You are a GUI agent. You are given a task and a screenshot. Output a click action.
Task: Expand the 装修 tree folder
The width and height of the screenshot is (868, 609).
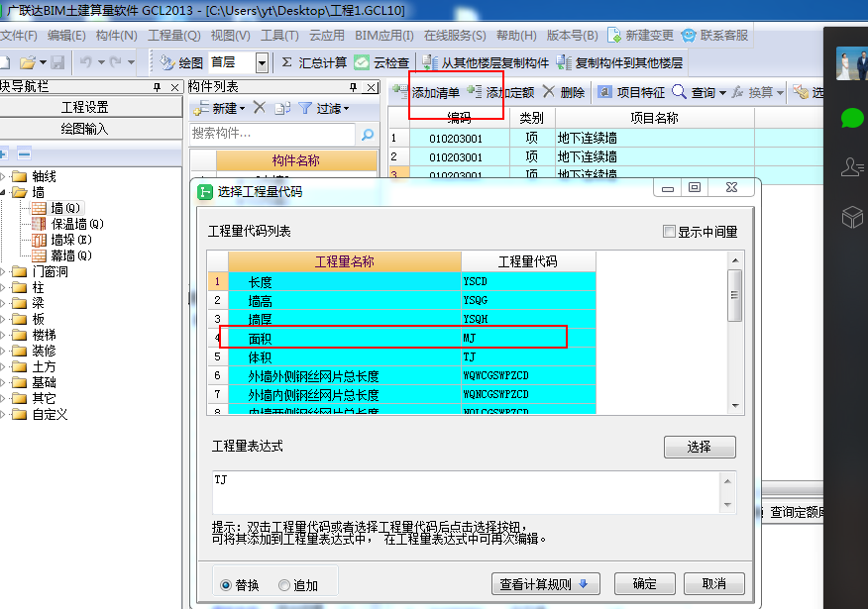coord(3,351)
